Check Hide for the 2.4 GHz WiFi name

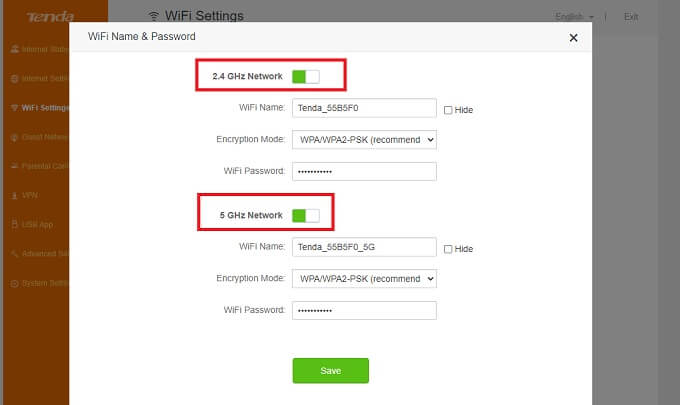tap(448, 110)
